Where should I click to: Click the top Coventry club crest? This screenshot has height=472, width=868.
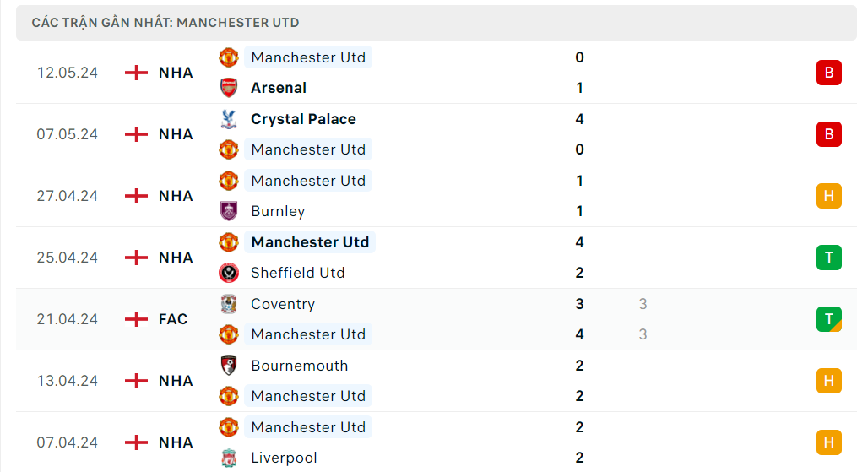[x=229, y=304]
